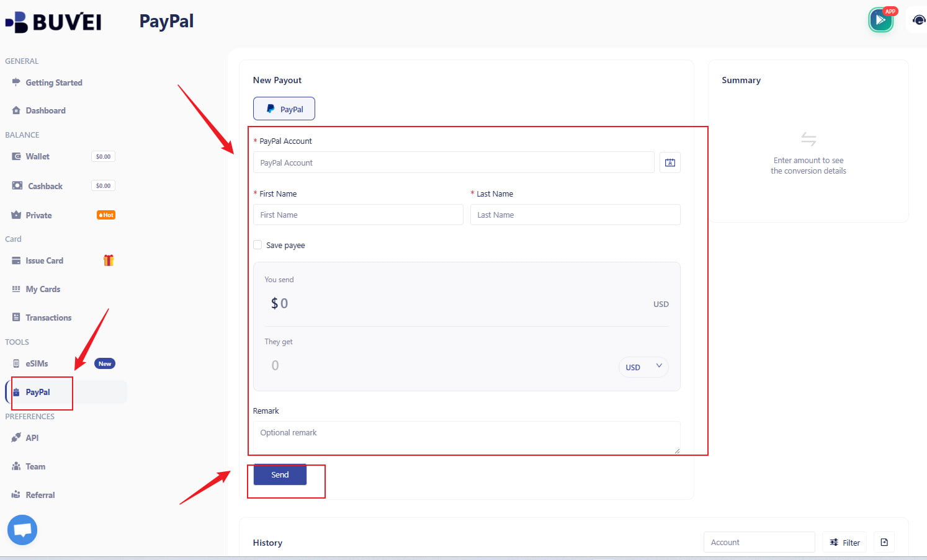This screenshot has height=560, width=927.
Task: Open the Private menu item
Action: (x=38, y=215)
